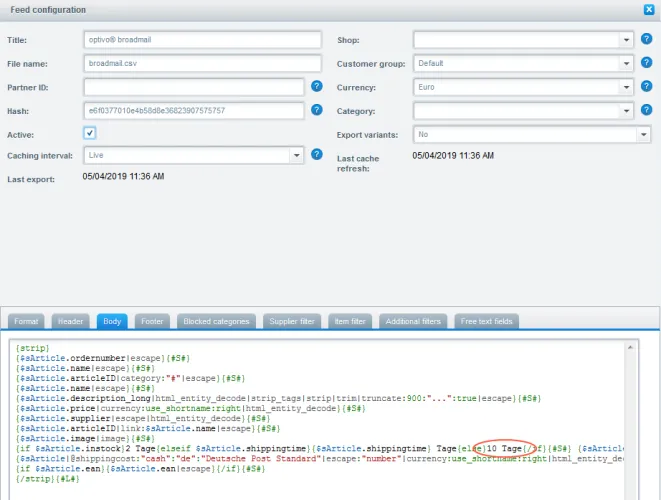The height and width of the screenshot is (500, 661).
Task: Open Export variants dropdown
Action: pos(643,135)
